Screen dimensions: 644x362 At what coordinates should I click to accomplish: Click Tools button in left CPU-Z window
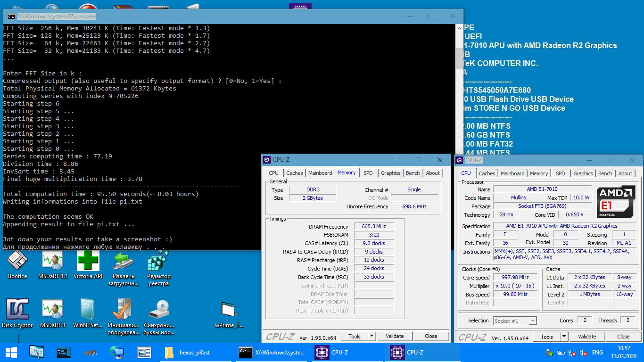pyautogui.click(x=355, y=336)
